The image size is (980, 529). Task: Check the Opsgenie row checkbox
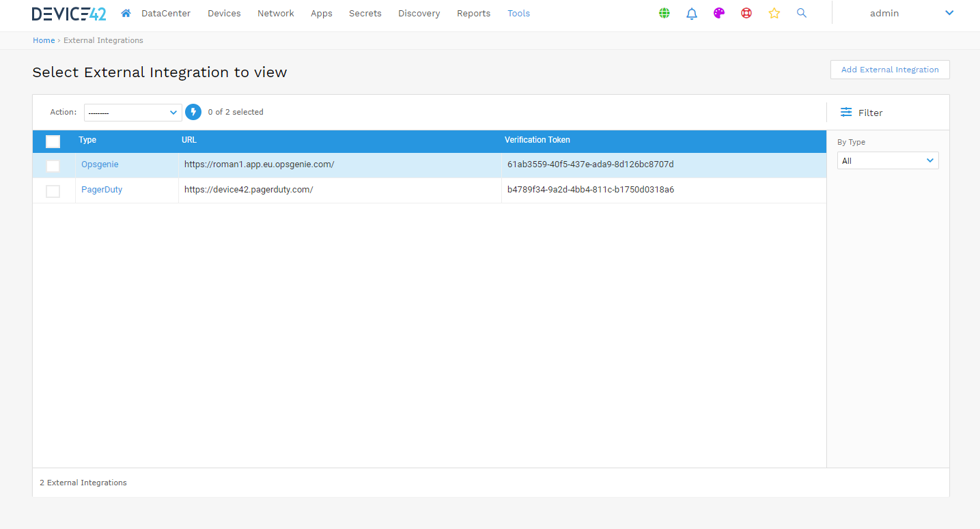pyautogui.click(x=53, y=166)
